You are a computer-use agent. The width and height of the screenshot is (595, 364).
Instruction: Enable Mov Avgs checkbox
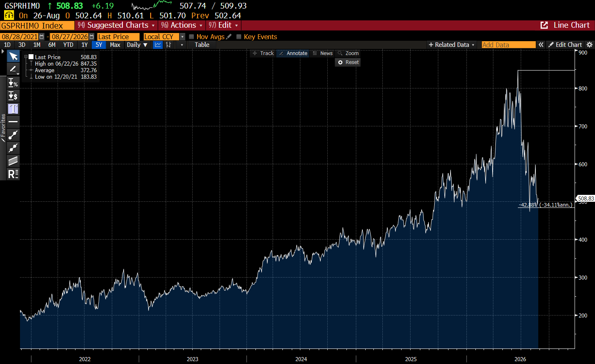click(191, 37)
